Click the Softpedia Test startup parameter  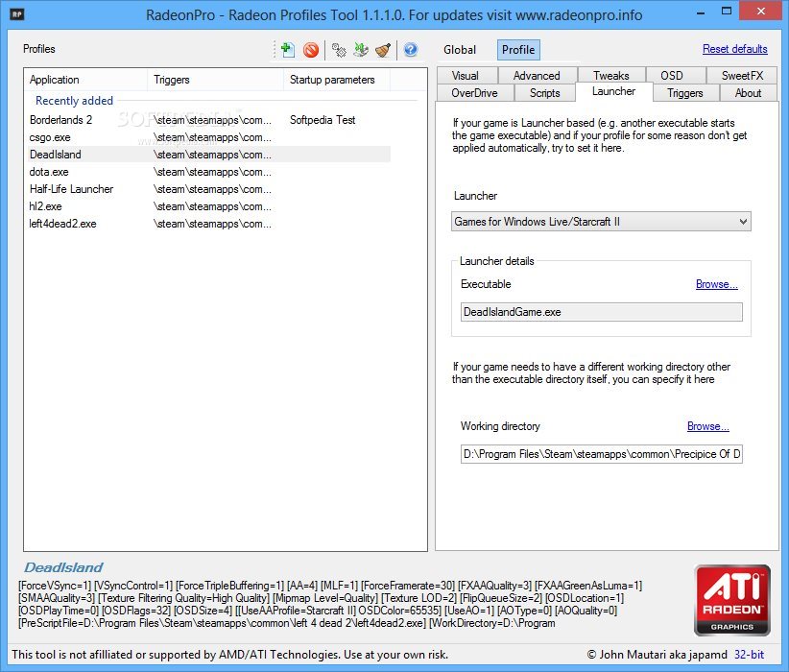pos(323,120)
